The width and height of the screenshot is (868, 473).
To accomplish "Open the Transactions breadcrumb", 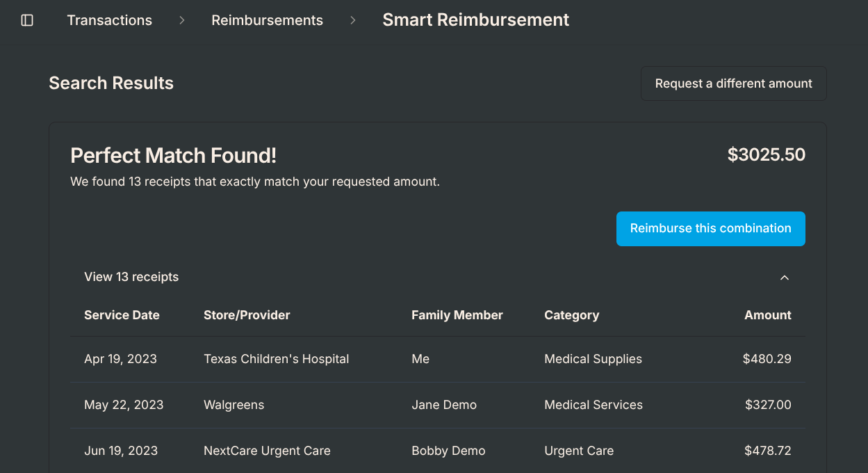I will (x=109, y=20).
